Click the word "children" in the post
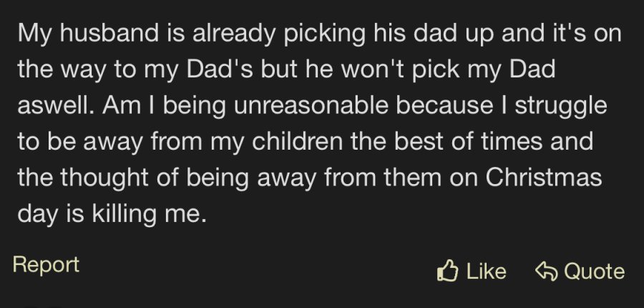Image resolution: width=644 pixels, height=308 pixels. 298,141
